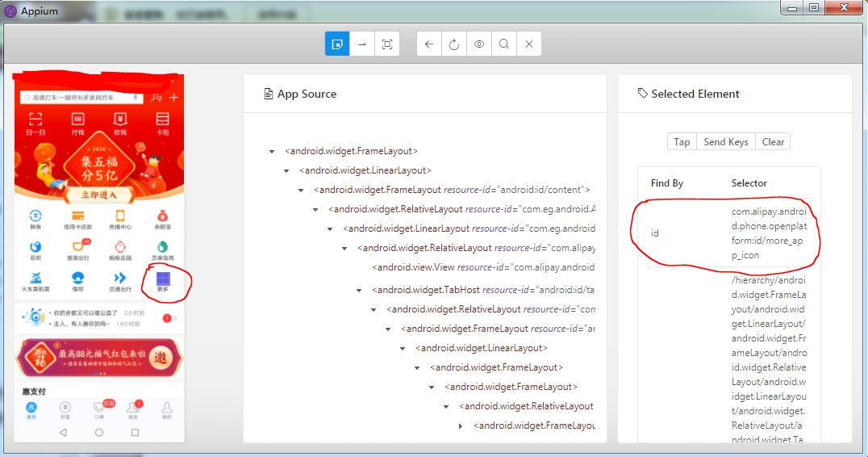The height and width of the screenshot is (457, 868).
Task: Click the plus icon in the phone header
Action: pyautogui.click(x=173, y=98)
